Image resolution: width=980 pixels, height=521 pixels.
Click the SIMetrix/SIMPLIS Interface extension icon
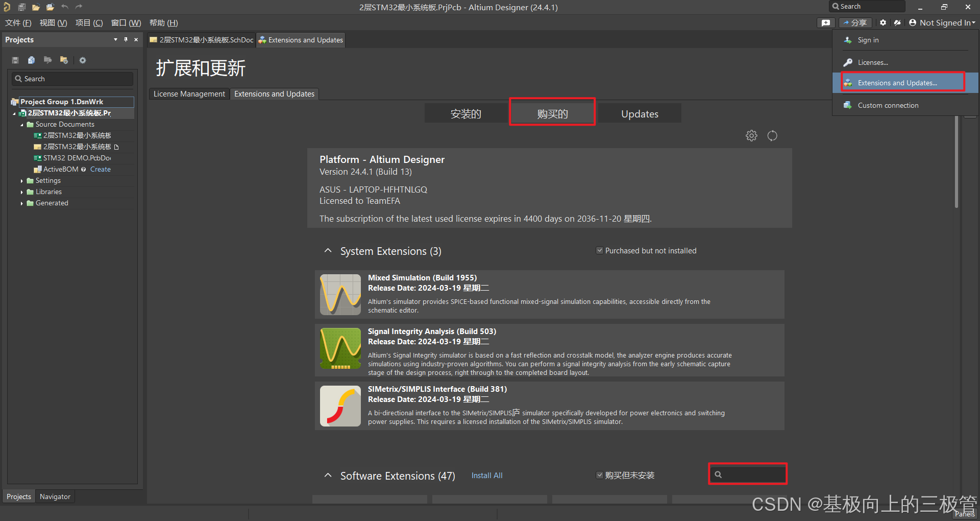click(x=340, y=406)
